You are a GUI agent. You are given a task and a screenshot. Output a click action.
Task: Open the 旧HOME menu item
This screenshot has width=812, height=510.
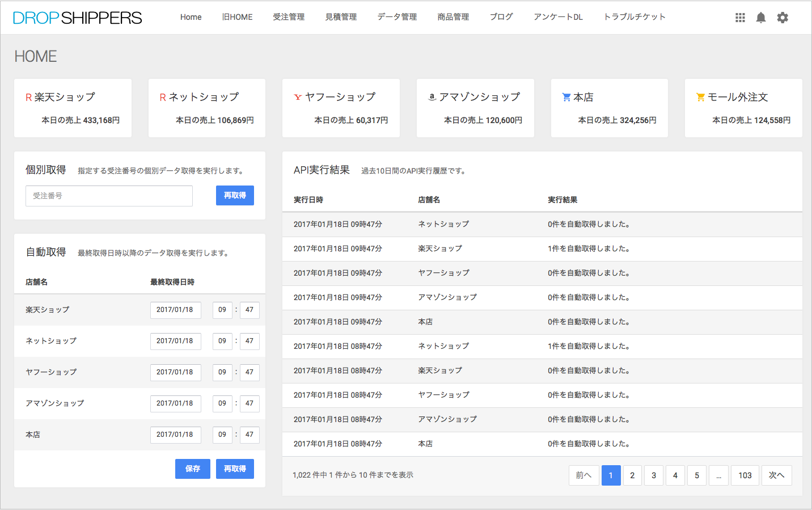238,17
